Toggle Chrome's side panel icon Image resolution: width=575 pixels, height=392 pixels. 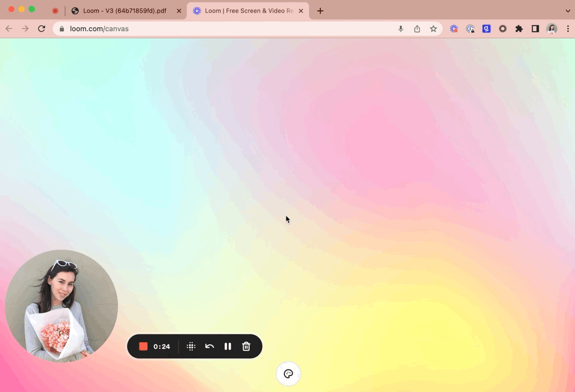pyautogui.click(x=535, y=28)
